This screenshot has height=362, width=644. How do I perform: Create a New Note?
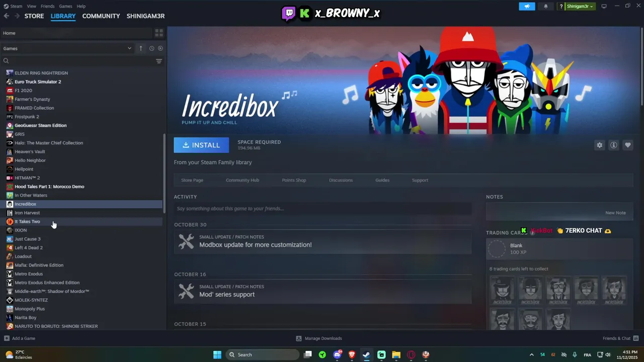tap(615, 213)
